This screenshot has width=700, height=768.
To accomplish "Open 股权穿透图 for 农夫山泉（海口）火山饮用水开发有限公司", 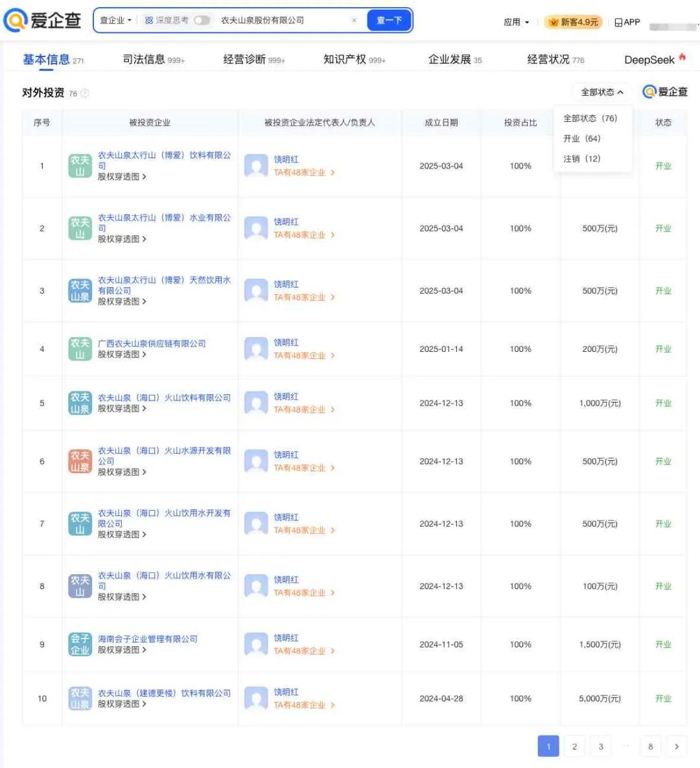I will [122, 535].
